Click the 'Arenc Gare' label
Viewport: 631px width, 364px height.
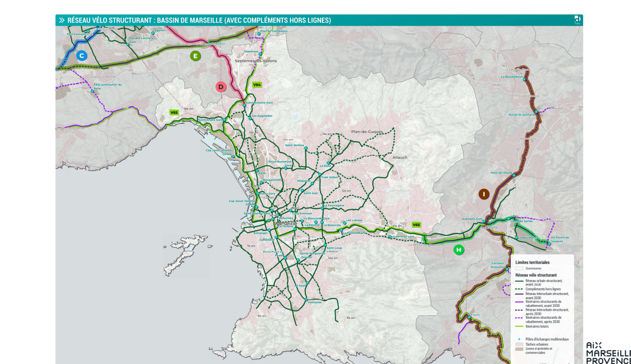[267, 193]
